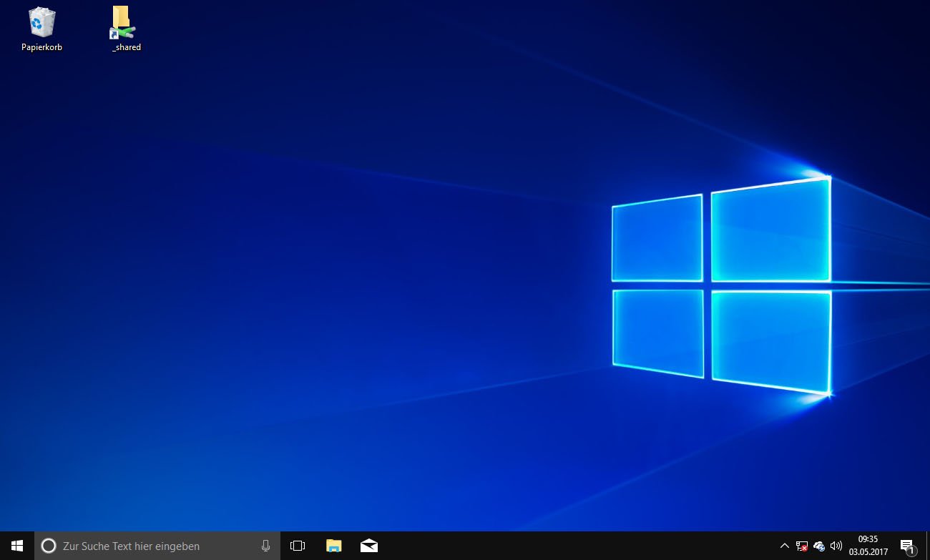This screenshot has width=930, height=560.
Task: Open the calendar by clicking the time 09:35
Action: [868, 539]
